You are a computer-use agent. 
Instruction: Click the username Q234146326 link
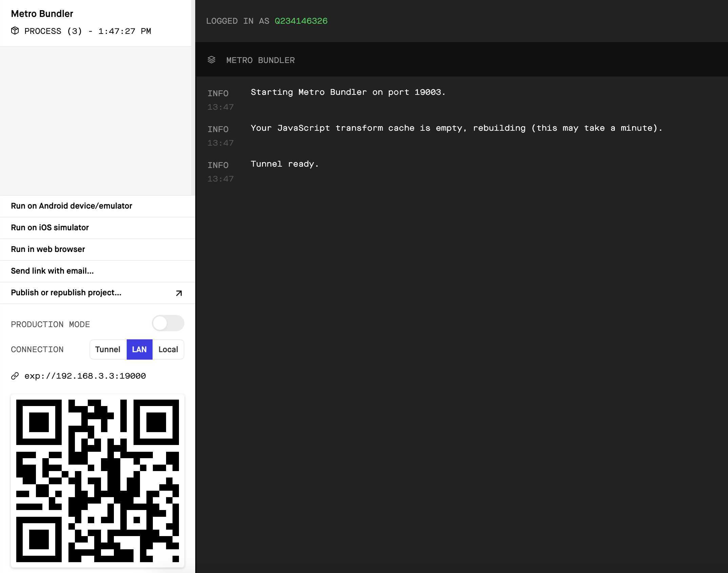[x=301, y=21]
